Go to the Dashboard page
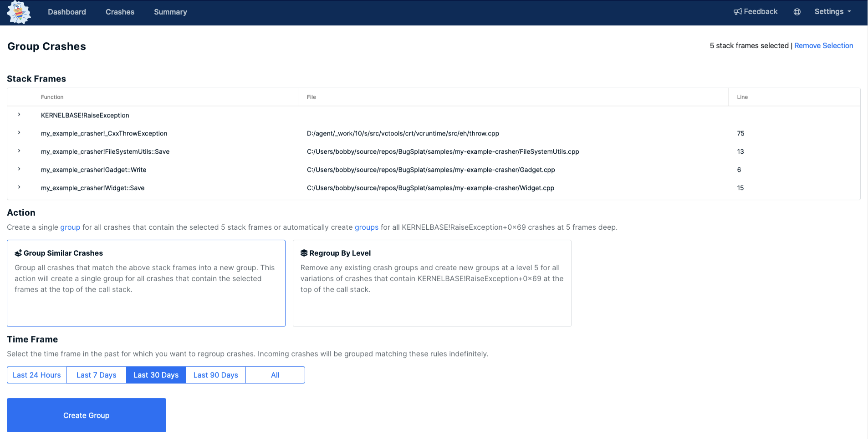Image resolution: width=868 pixels, height=439 pixels. pyautogui.click(x=67, y=12)
